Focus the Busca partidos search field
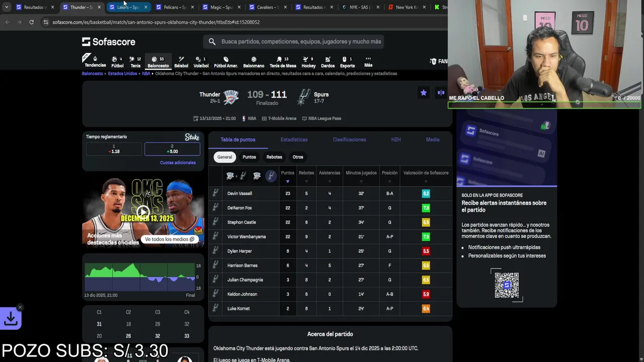Image resolution: width=644 pixels, height=362 pixels. click(293, 42)
